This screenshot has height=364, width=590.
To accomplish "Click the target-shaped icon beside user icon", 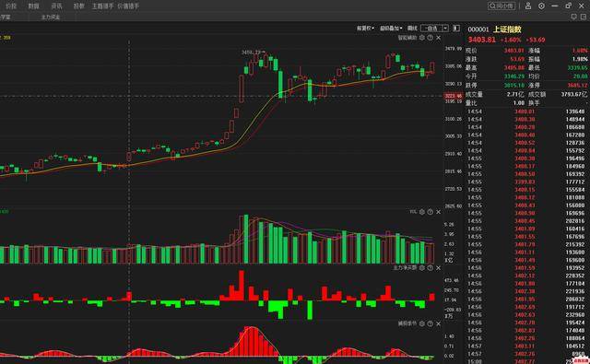I will (541, 6).
